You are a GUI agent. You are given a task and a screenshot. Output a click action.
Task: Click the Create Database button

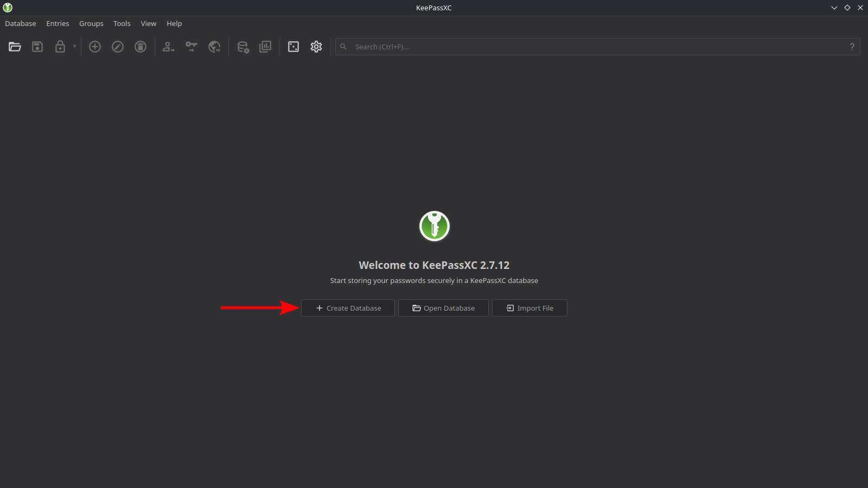348,308
